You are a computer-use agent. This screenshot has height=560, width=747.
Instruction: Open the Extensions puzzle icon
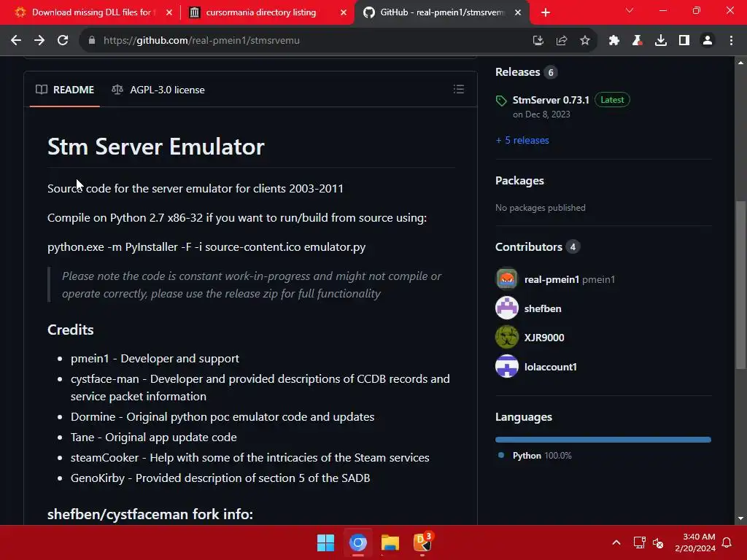tap(614, 41)
